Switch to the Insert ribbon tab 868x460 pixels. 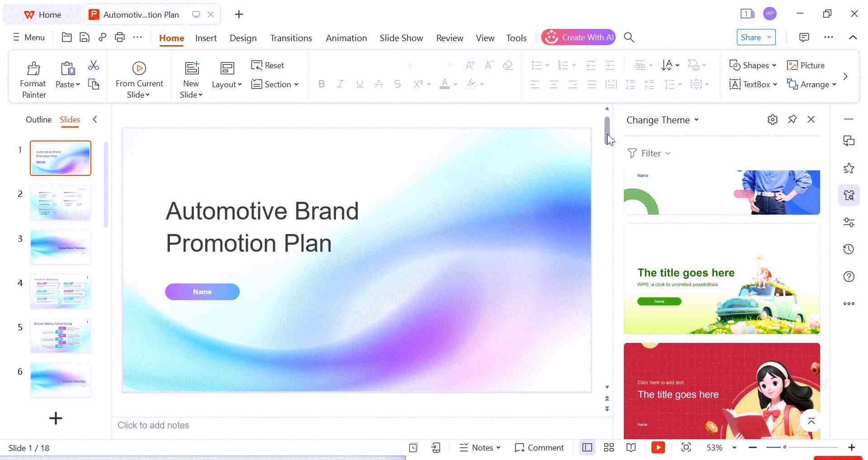point(206,38)
